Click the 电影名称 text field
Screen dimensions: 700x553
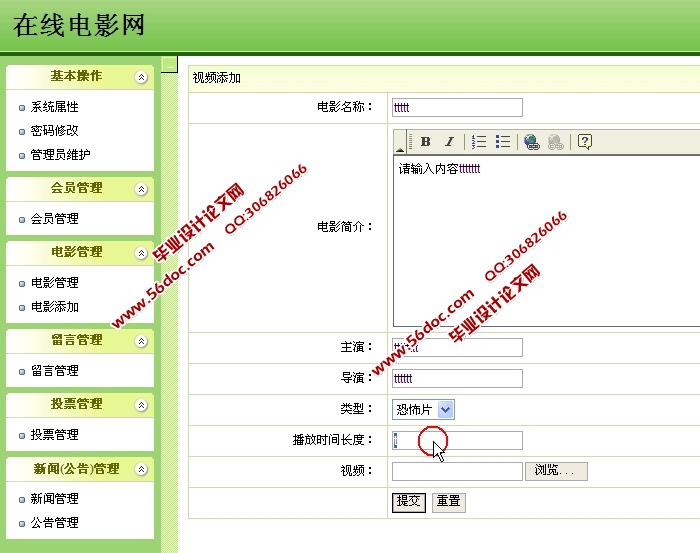[x=457, y=107]
